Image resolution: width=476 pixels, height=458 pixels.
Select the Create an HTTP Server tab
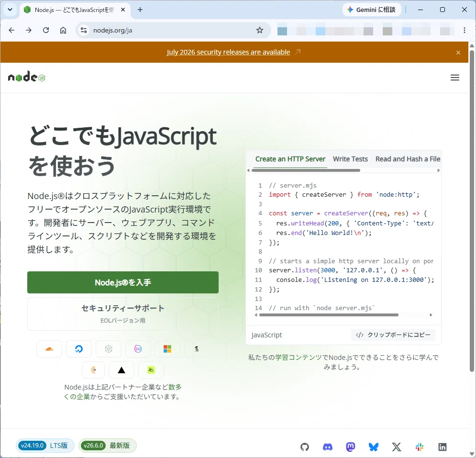290,159
